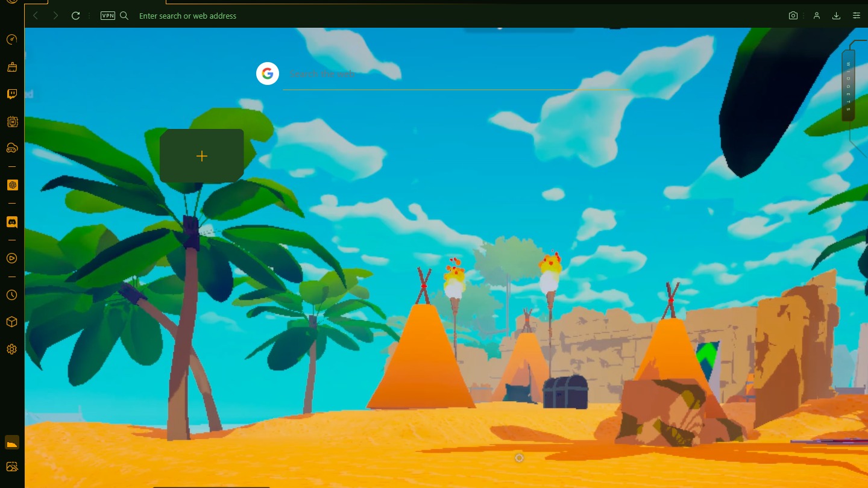Open the Twitch sidebar panel
The image size is (868, 488).
pos(12,94)
